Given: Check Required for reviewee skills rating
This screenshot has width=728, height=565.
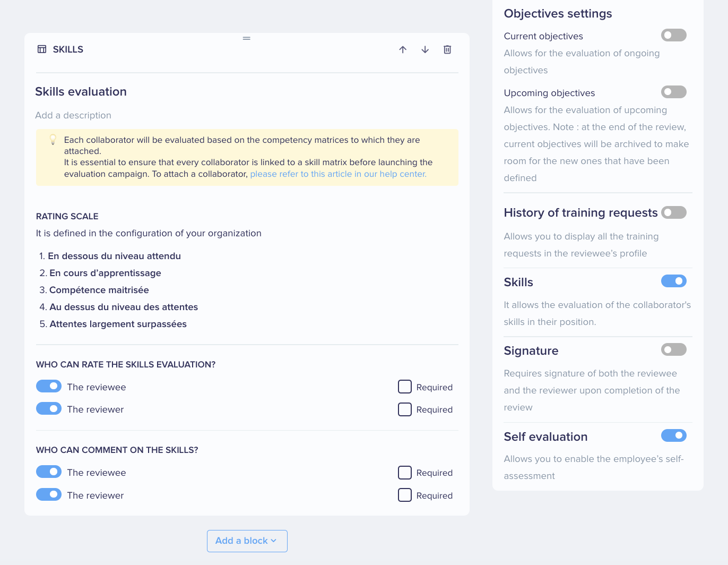Looking at the screenshot, I should 405,387.
